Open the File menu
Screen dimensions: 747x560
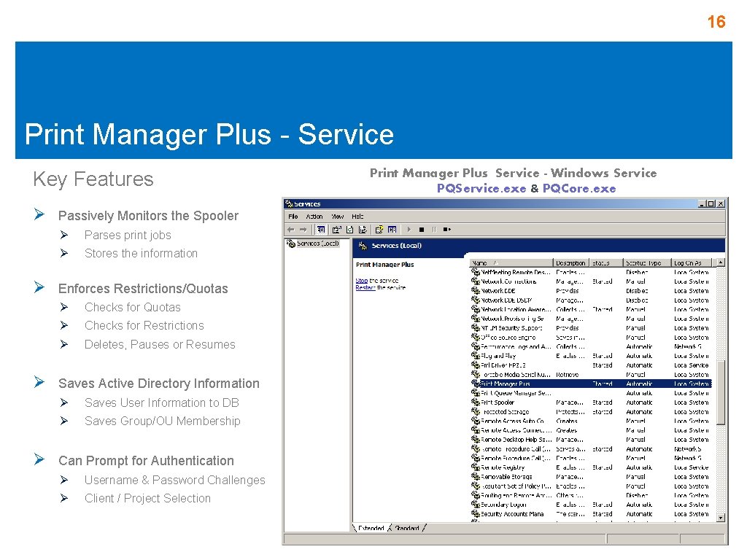tap(293, 216)
